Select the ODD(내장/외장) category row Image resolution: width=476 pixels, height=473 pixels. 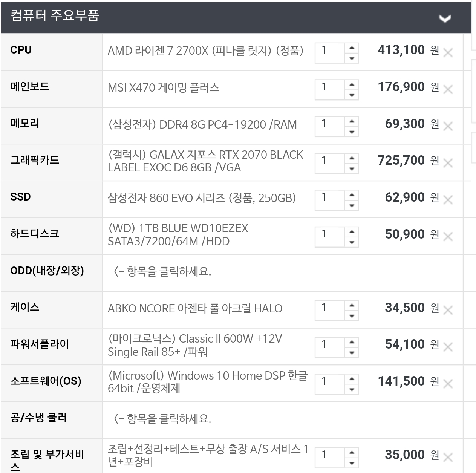tap(47, 271)
